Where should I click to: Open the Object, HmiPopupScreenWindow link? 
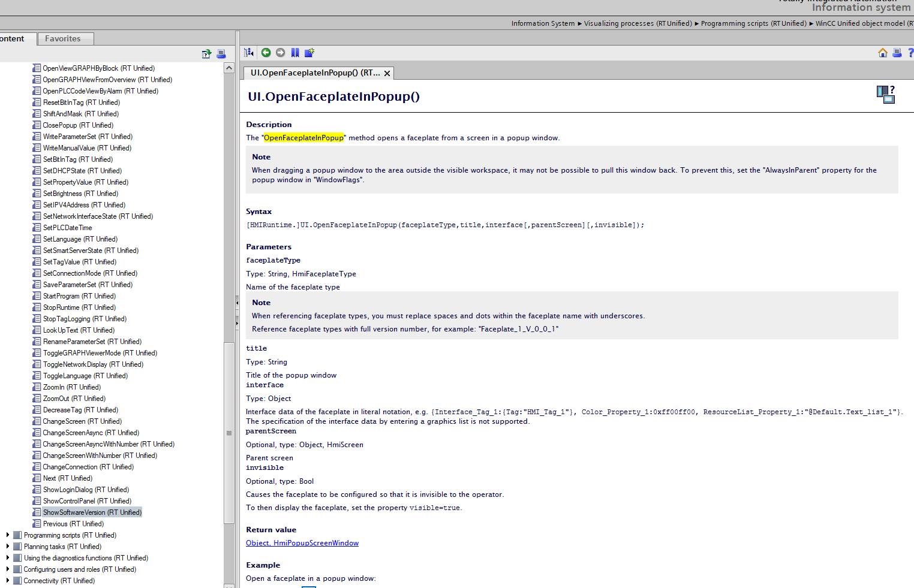(x=302, y=543)
